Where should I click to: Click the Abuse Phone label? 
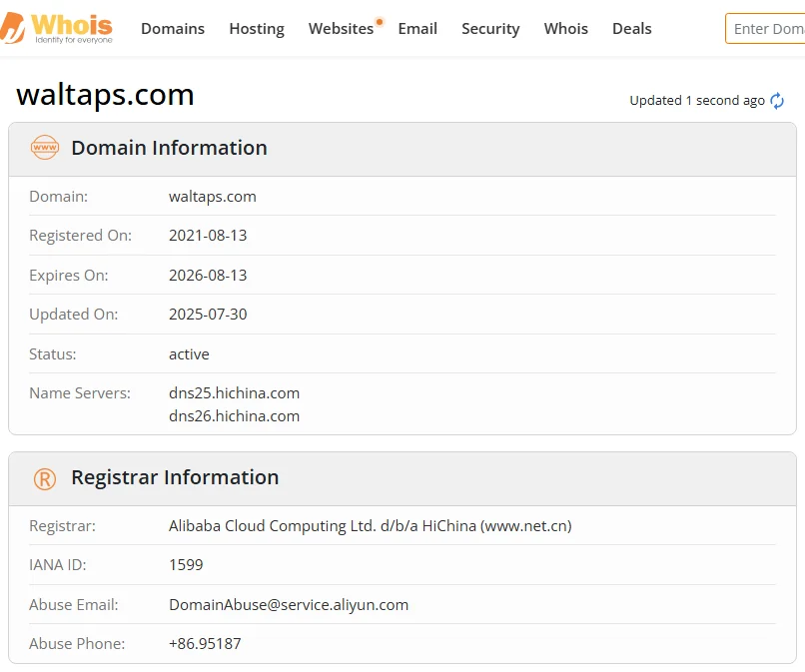[77, 644]
